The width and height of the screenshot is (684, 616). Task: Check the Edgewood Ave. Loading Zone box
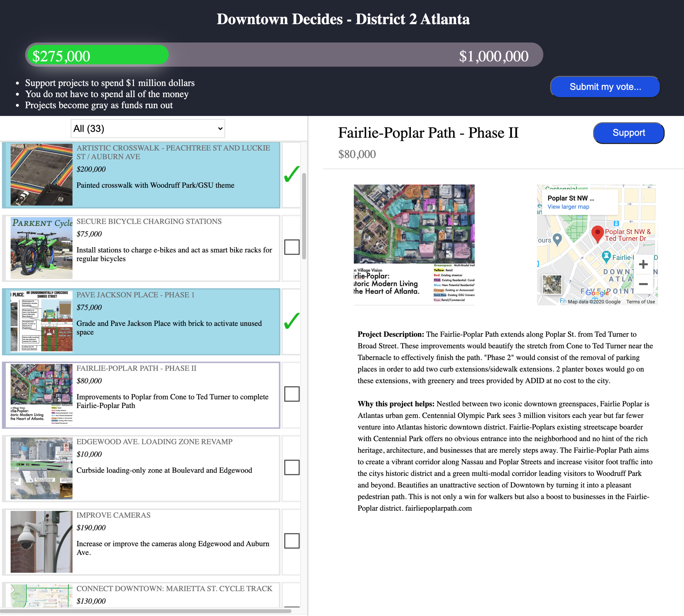[292, 468]
